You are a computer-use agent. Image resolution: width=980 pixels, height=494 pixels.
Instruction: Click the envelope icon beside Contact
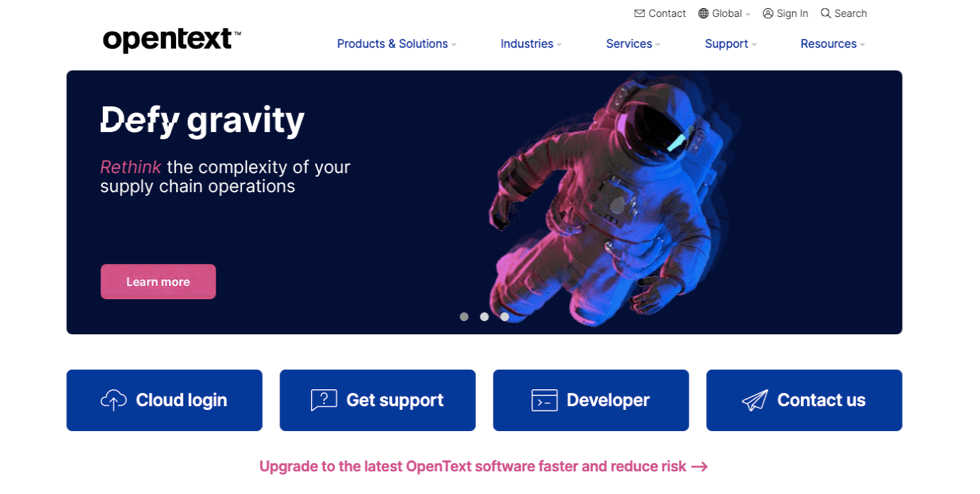click(x=639, y=13)
